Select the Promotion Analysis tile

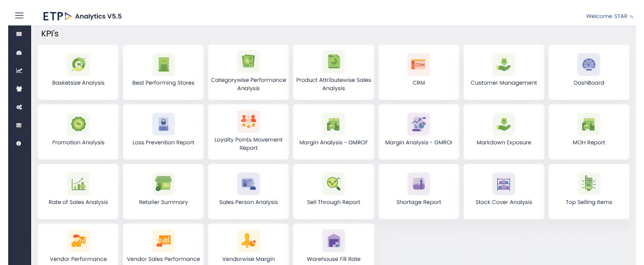78,132
